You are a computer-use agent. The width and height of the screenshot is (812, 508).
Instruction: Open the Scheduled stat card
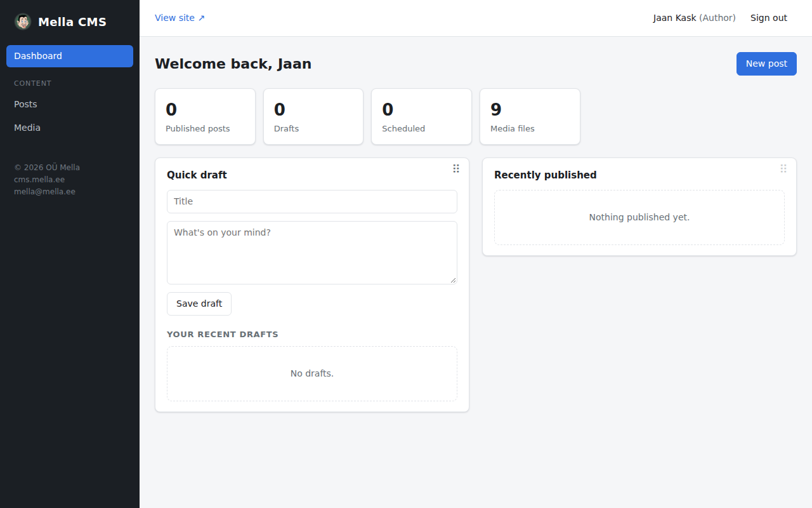(421, 116)
